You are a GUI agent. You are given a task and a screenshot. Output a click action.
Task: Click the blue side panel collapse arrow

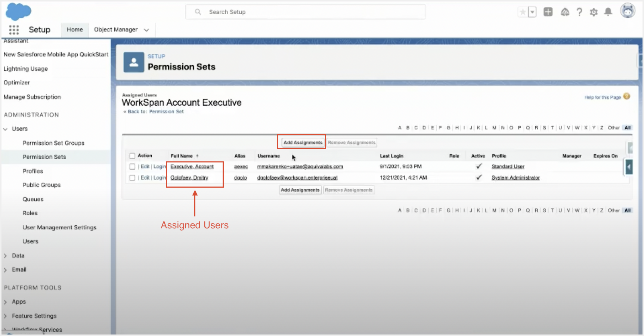tap(629, 167)
